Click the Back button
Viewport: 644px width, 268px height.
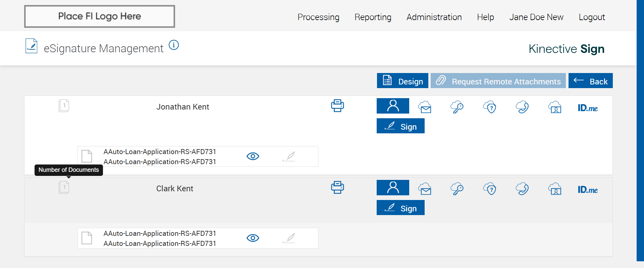tap(590, 81)
